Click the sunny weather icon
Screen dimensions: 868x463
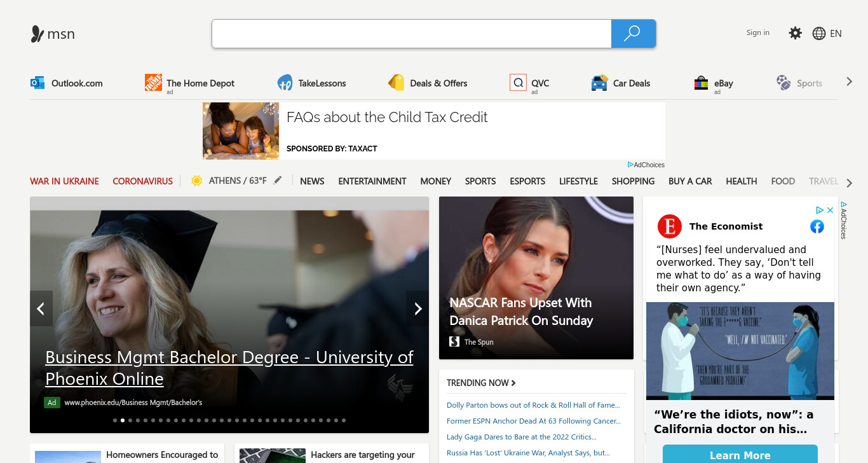coord(196,181)
